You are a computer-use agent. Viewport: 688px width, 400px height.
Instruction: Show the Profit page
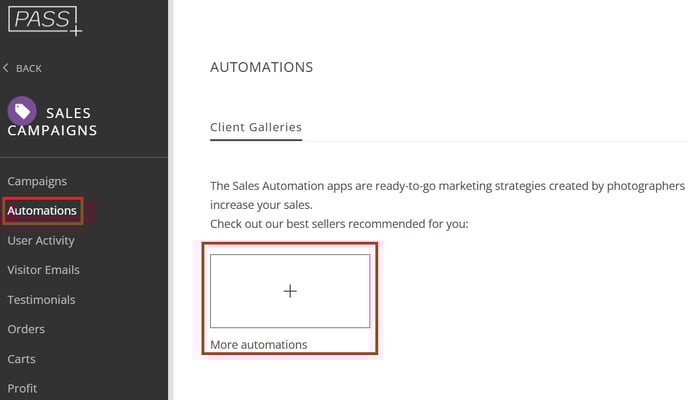point(22,388)
